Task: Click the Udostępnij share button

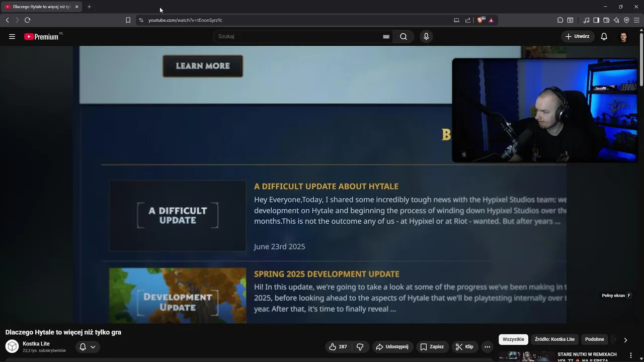Action: 392,347
